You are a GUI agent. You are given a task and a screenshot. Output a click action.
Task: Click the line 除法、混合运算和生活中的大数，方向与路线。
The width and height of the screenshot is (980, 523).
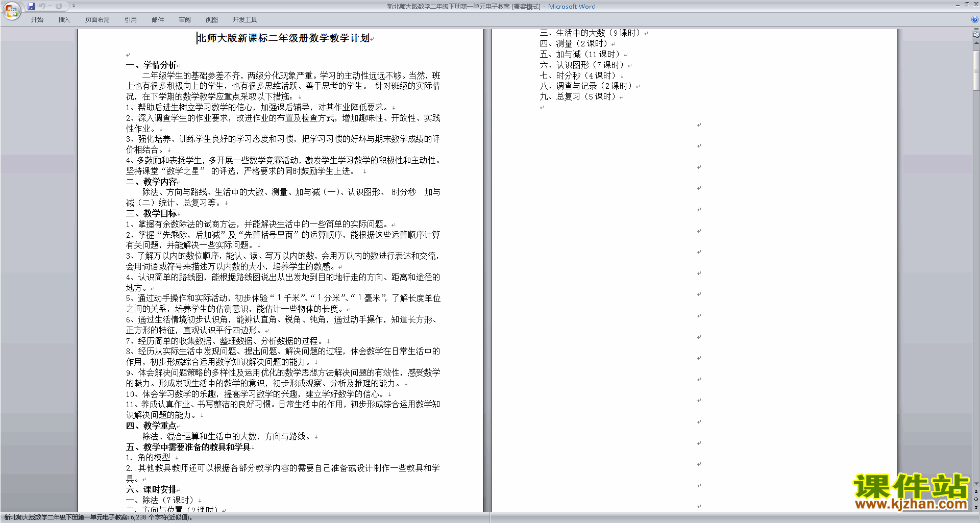coord(227,436)
